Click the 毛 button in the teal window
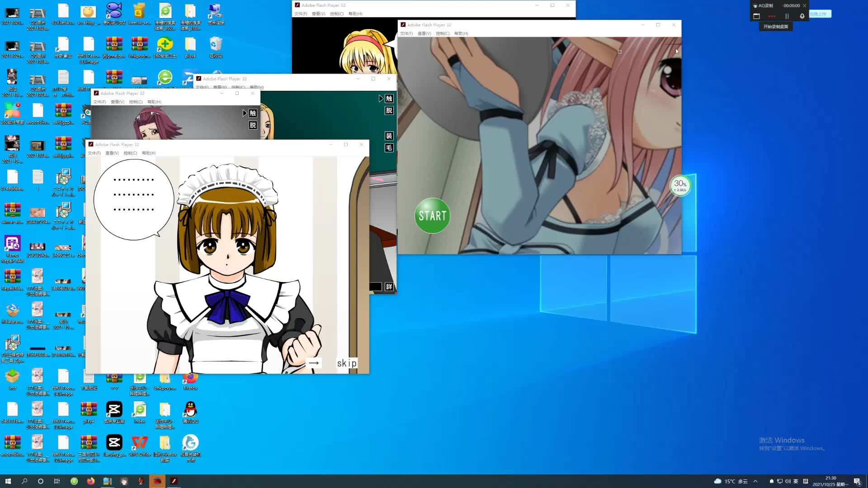868x488 pixels. [x=389, y=148]
